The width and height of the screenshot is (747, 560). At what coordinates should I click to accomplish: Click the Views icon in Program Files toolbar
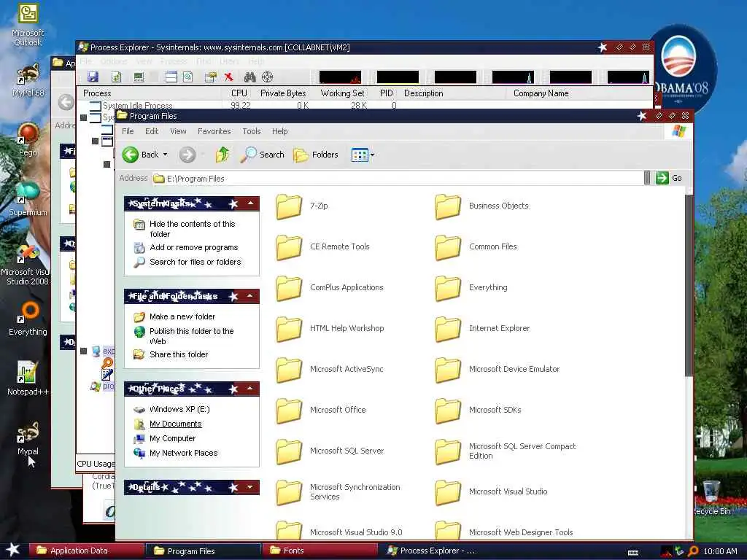coord(360,155)
